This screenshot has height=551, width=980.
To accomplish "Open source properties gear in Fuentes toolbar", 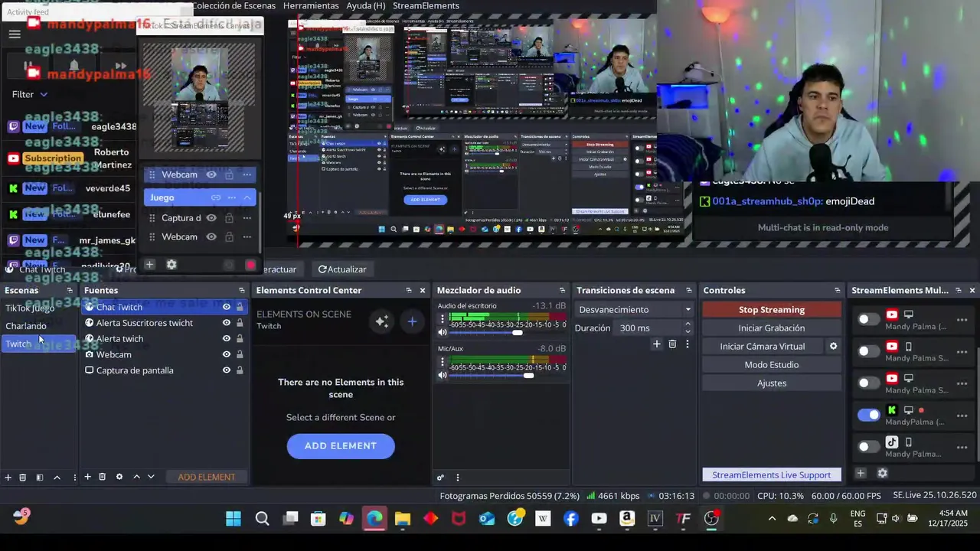I will pos(119,477).
